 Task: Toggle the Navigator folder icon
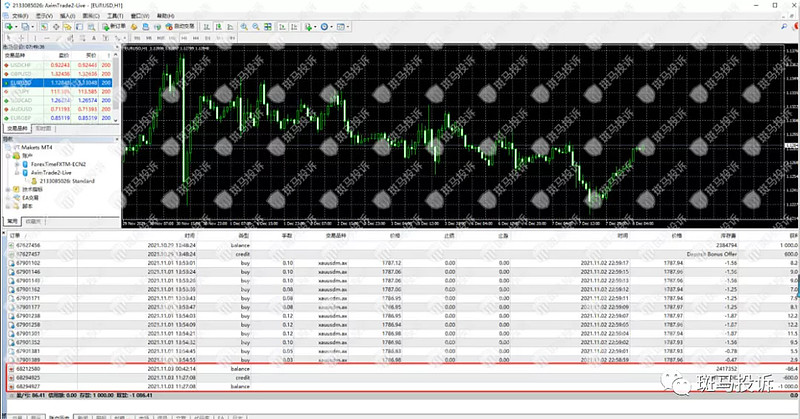coord(67,27)
